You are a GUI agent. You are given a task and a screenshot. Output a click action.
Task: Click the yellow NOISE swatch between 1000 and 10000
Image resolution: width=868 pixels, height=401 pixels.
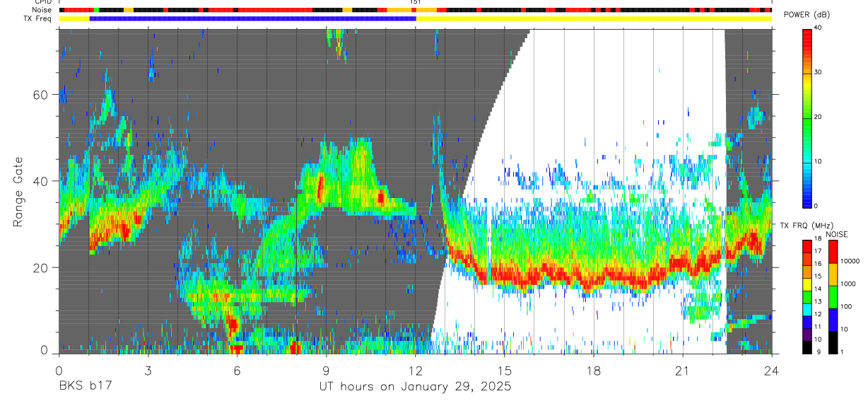[833, 274]
